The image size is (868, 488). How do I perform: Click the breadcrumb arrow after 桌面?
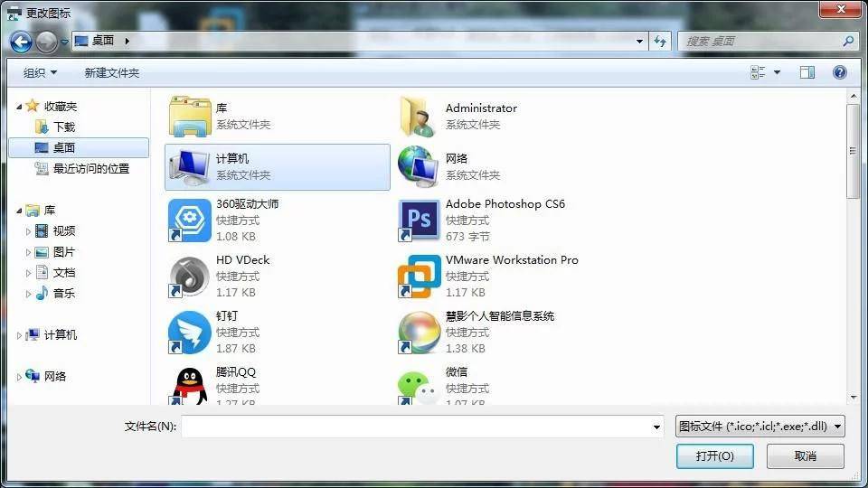pyautogui.click(x=127, y=41)
